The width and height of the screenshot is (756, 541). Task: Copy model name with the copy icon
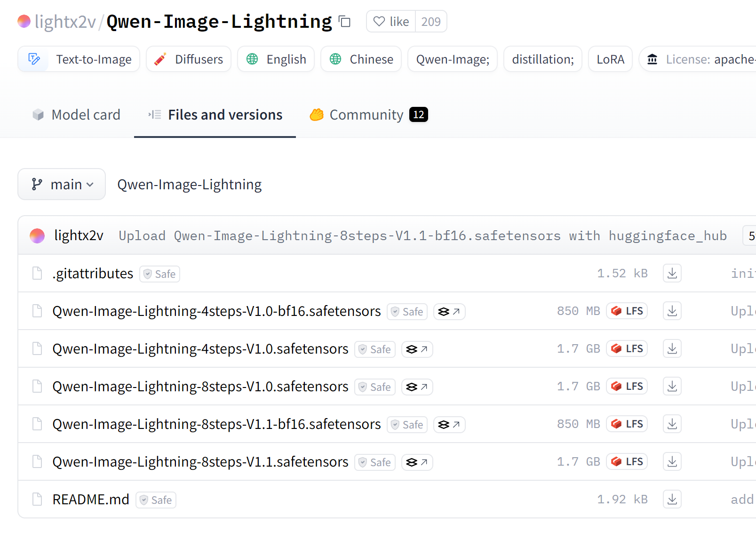(x=345, y=22)
